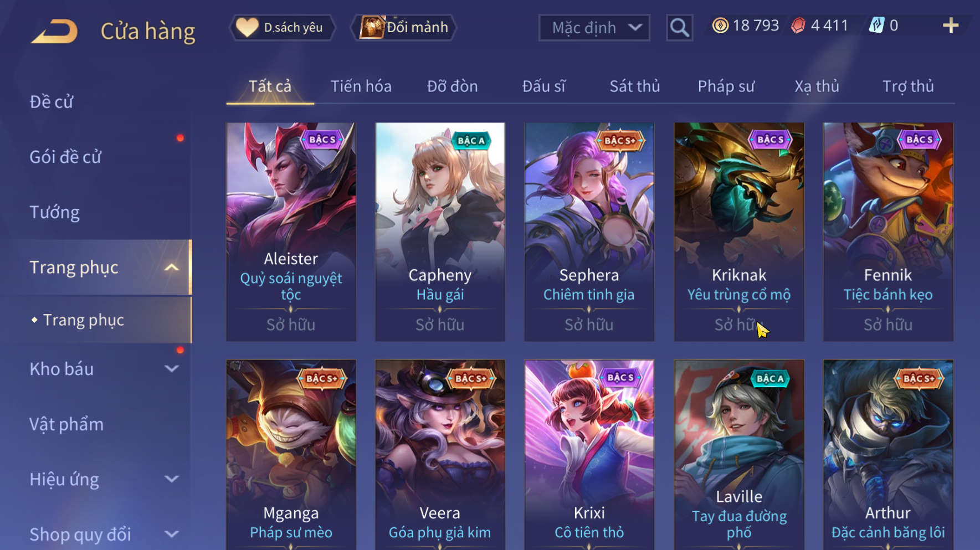
Task: Click the red ruby currency icon
Action: pos(798,25)
